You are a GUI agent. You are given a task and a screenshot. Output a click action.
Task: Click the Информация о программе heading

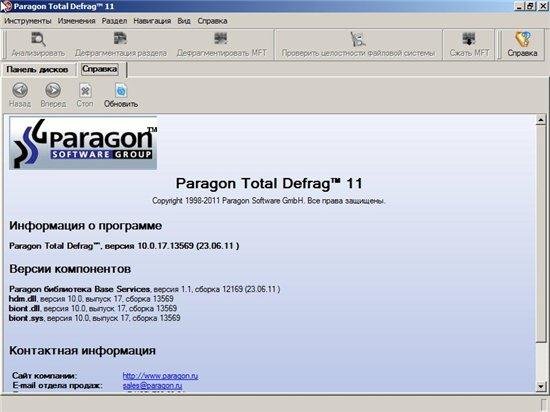click(x=86, y=225)
